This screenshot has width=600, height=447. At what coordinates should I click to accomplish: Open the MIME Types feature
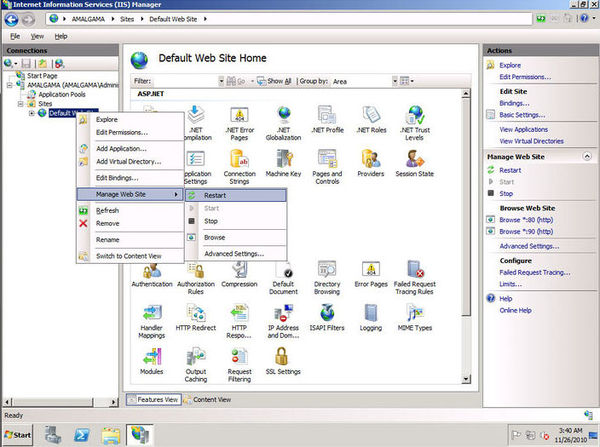pos(415,318)
